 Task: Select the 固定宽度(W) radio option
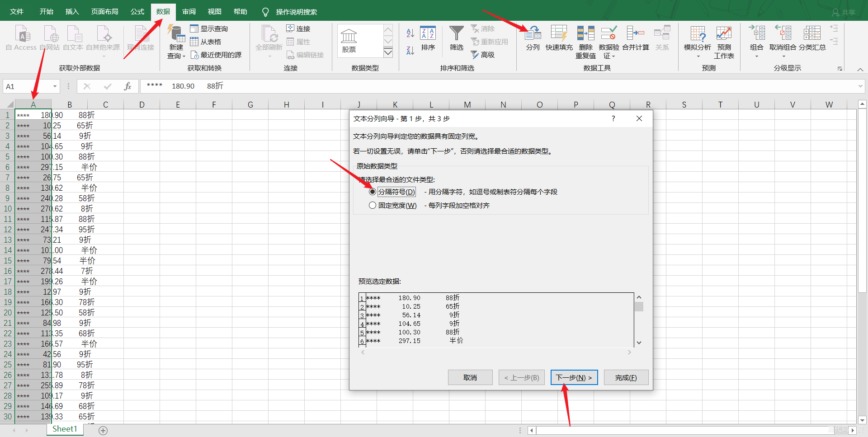point(373,206)
